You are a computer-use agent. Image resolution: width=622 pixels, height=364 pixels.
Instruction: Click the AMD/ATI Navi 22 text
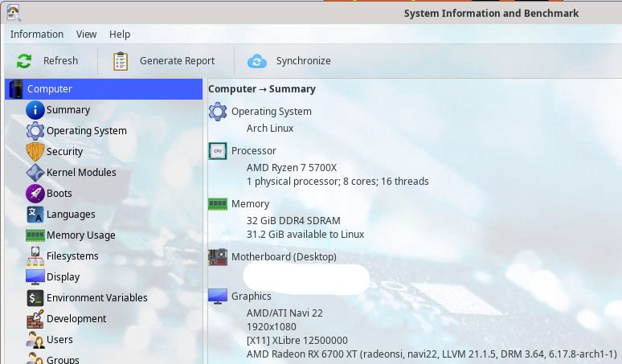tap(284, 313)
